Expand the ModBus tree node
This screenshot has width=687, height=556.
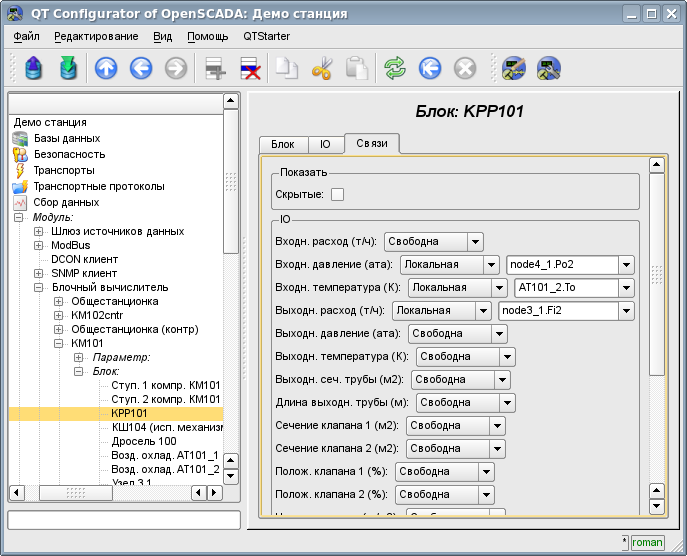click(x=39, y=245)
